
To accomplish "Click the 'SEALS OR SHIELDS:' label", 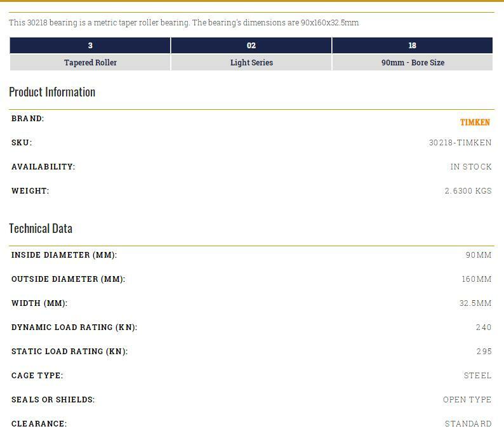I will 53,400.
